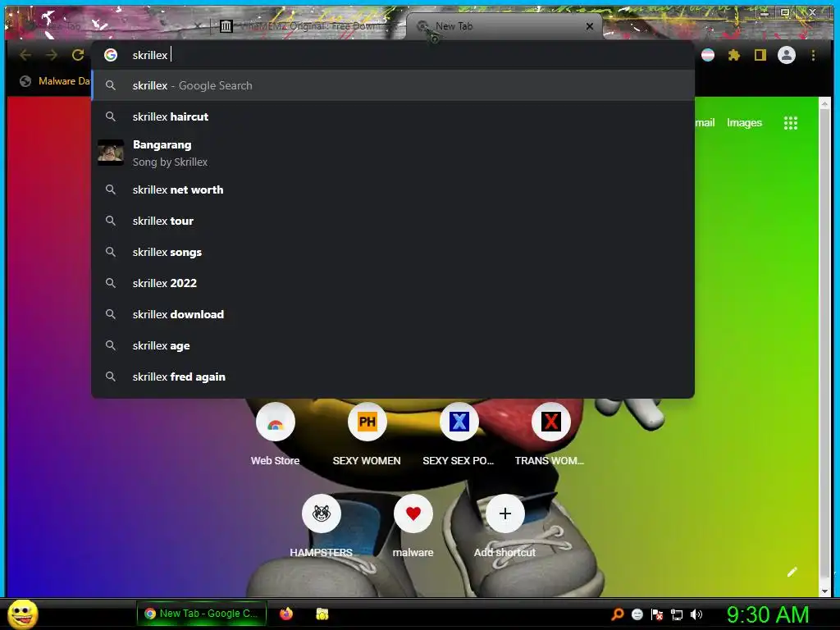Screen dimensions: 840x630
Task: Click the Google icon in the address bar
Action: [x=111, y=55]
